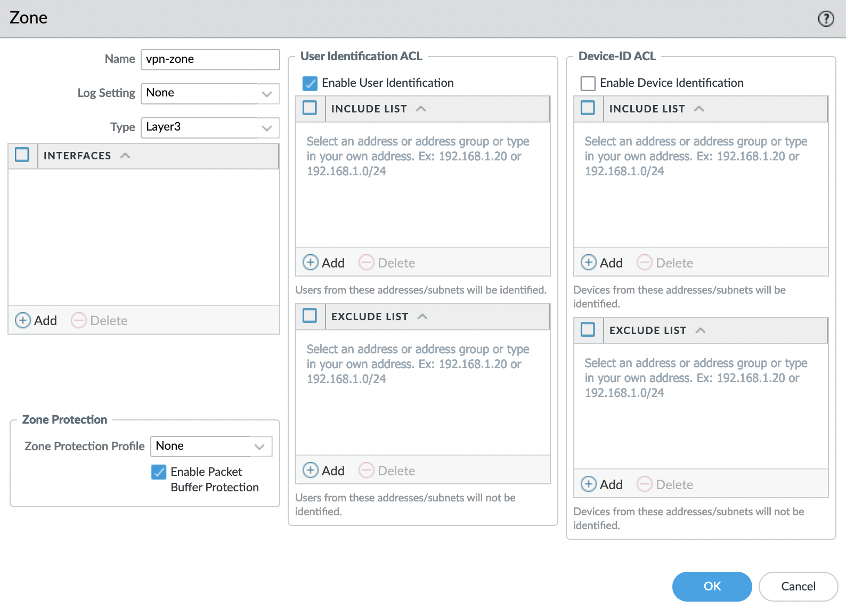The width and height of the screenshot is (846, 616).
Task: Add entry to User Identification include list
Action: pos(323,263)
